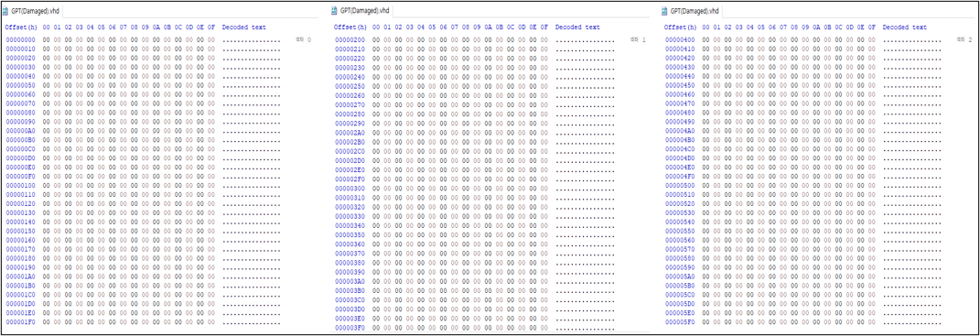Select offset row 00000300
This screenshot has width=980, height=336.
click(x=350, y=189)
